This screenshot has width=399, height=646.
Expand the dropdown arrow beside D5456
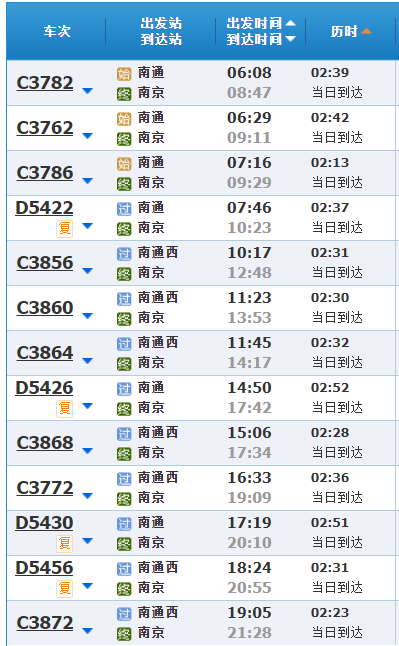tap(87, 585)
